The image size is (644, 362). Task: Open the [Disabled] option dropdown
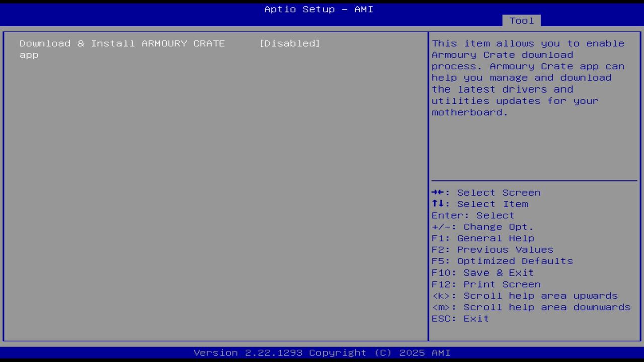point(290,43)
